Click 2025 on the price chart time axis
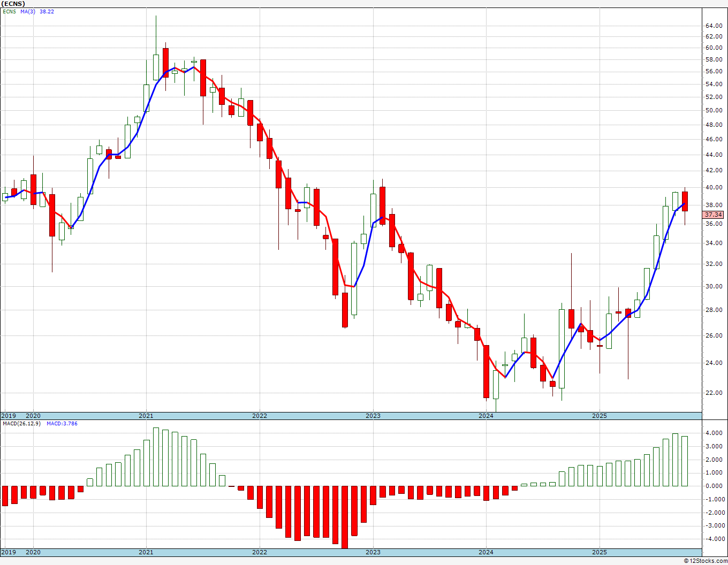The image size is (728, 565). point(600,416)
